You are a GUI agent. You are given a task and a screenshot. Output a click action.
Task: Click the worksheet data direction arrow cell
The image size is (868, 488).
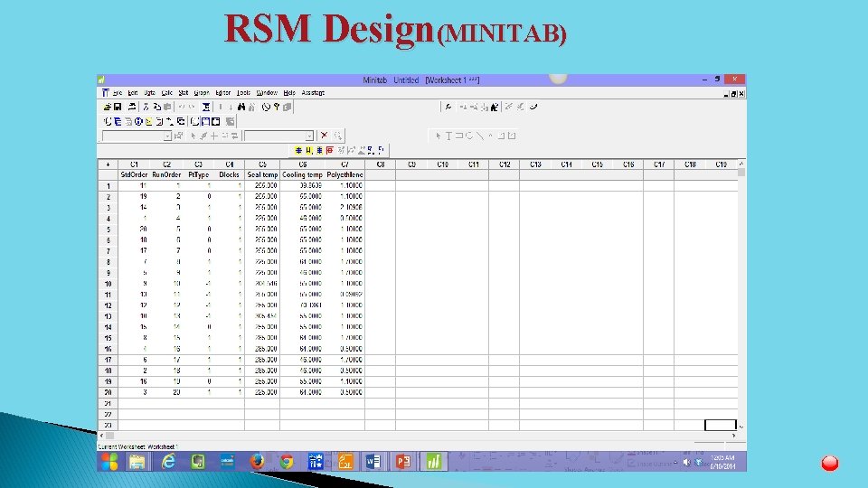[x=108, y=164]
